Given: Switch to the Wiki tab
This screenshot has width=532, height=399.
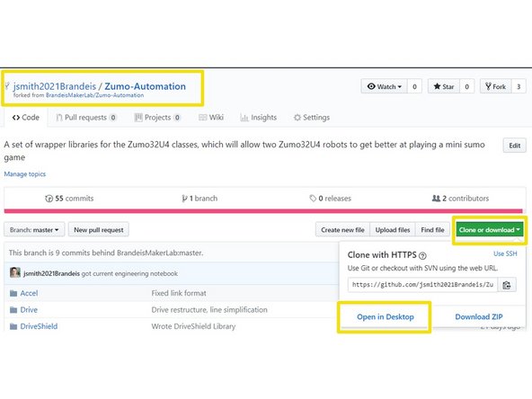Looking at the screenshot, I should [x=211, y=118].
